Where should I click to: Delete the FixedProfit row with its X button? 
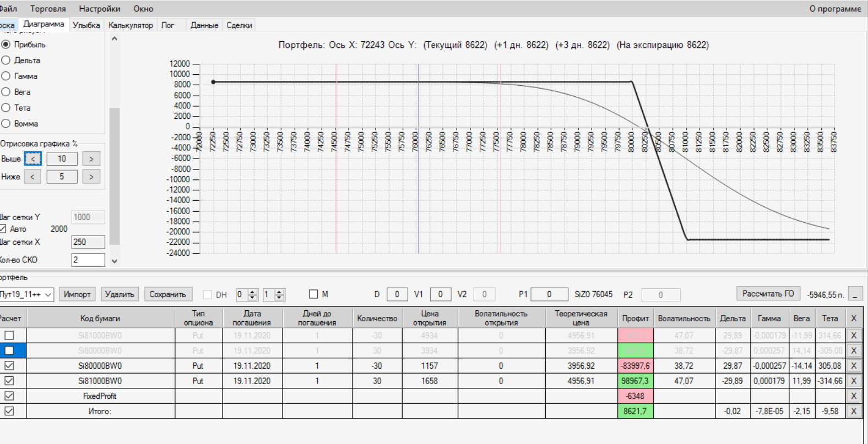click(854, 396)
